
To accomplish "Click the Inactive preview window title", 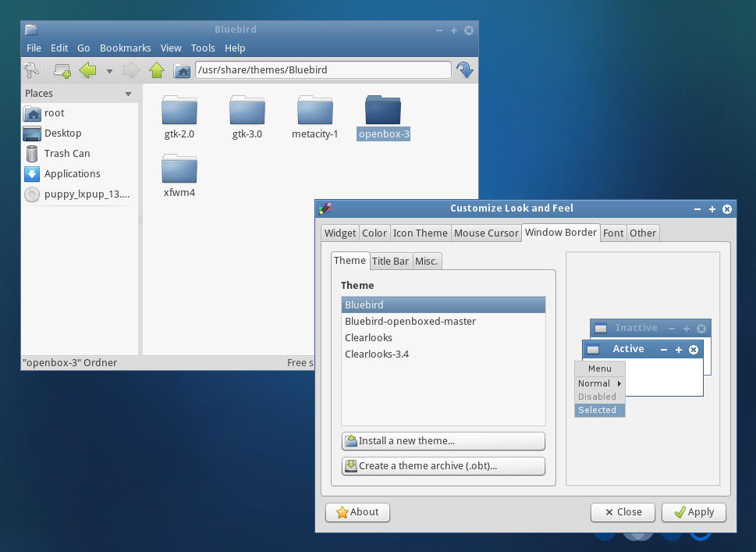I will click(636, 328).
